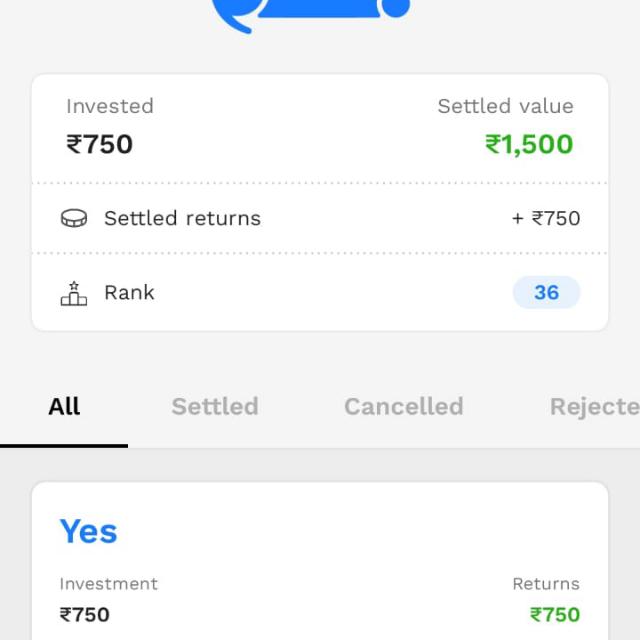Switch to the Cancelled tab
This screenshot has width=640, height=640.
tap(404, 407)
